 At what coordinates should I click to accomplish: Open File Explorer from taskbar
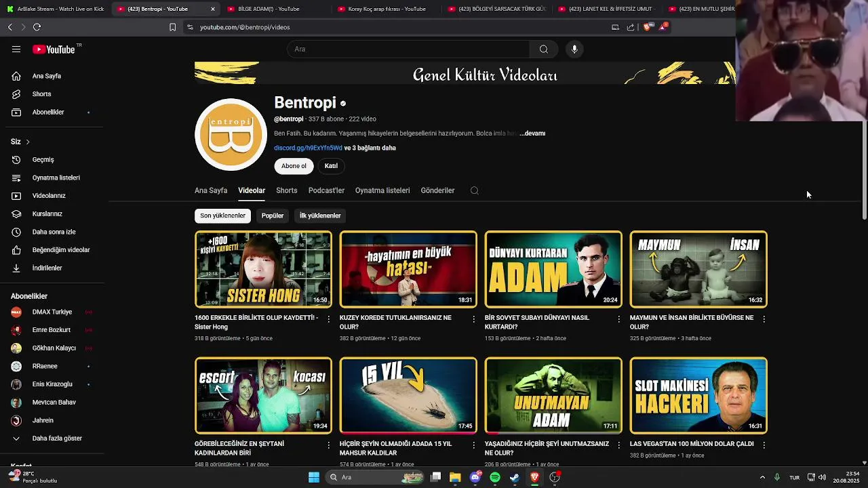[x=455, y=477]
